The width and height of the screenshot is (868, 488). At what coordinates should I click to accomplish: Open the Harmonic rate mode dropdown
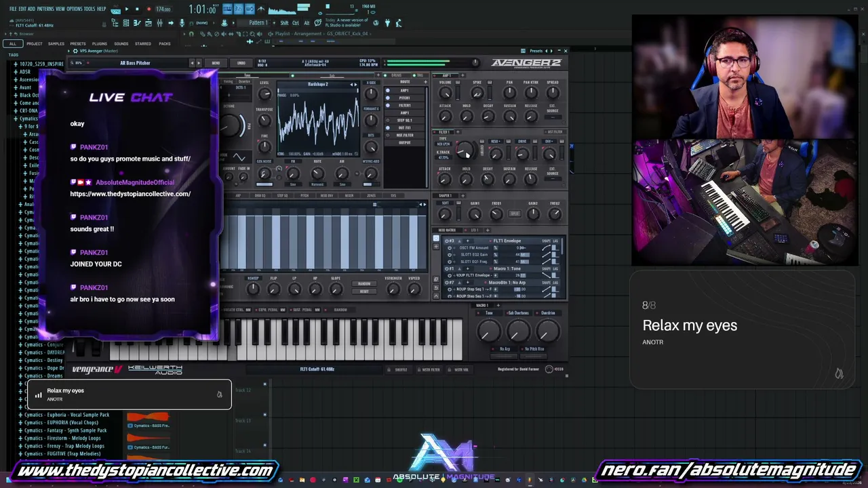click(x=317, y=184)
